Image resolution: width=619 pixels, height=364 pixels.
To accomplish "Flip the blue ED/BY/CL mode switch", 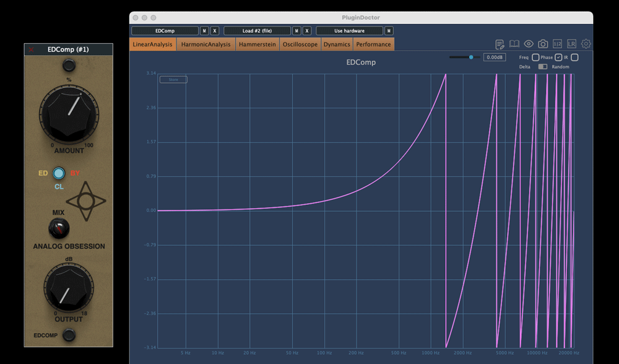I will click(x=59, y=173).
